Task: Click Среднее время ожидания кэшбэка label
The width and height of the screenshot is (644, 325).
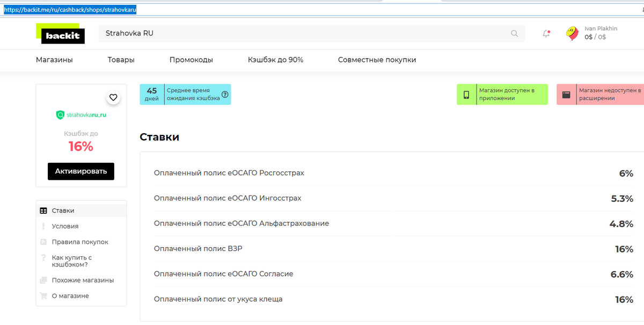Action: coord(193,95)
